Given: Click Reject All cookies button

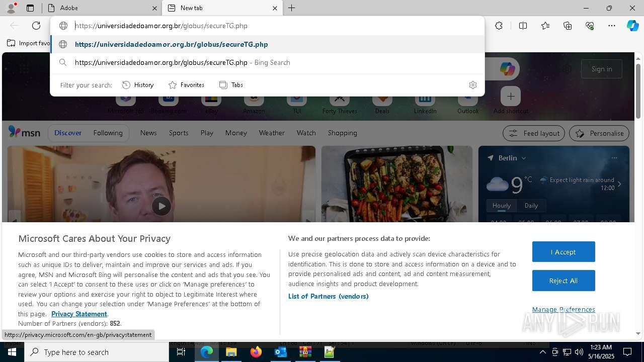Looking at the screenshot, I should click(563, 281).
